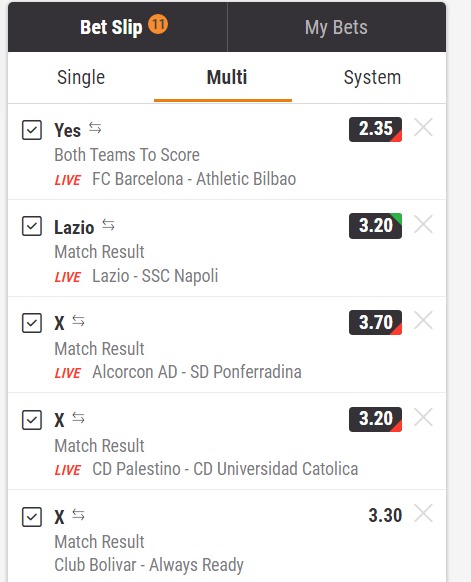Click swap arrows on the Club Bolivar selection

point(78,515)
